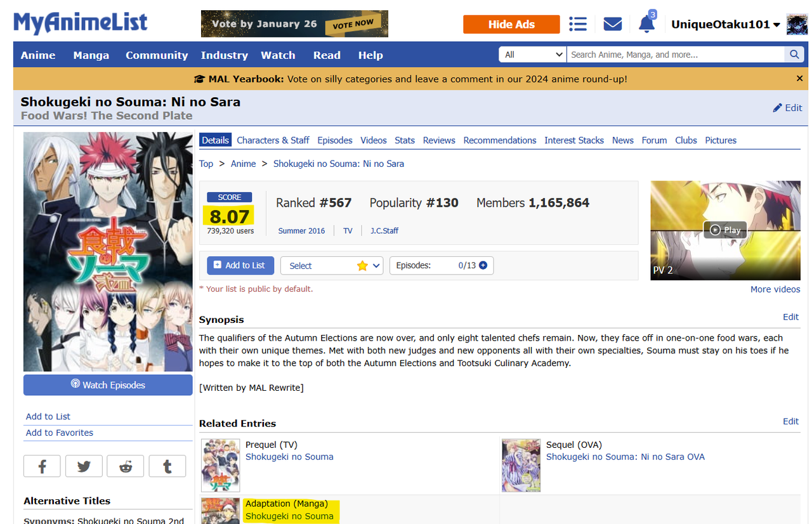Dismiss the MAL Yearbook banner
Image resolution: width=812 pixels, height=524 pixels.
click(799, 79)
